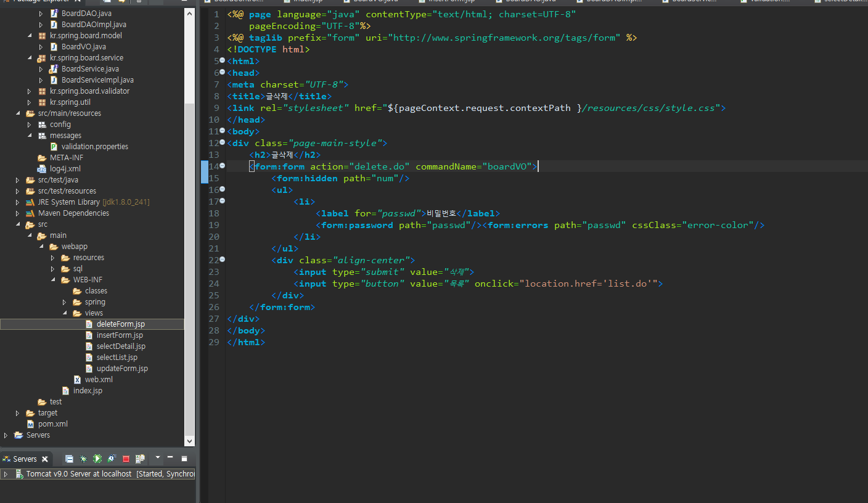
Task: Click the BoardDAOImpl.java class file icon
Action: (x=54, y=25)
